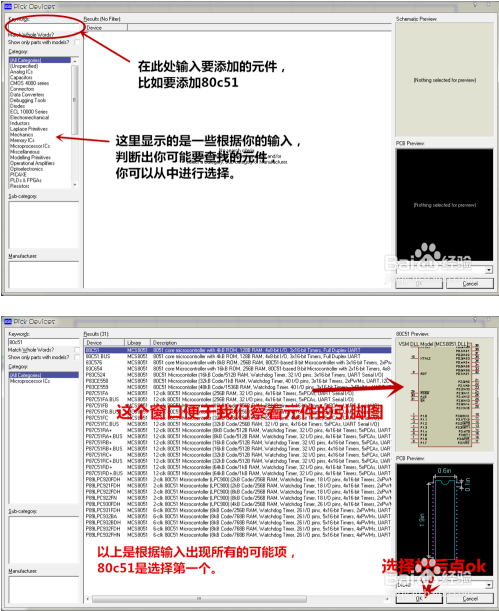Click Cancel in the unfiltered Pick Devices dialog
The height and width of the screenshot is (611, 499).
470,284
